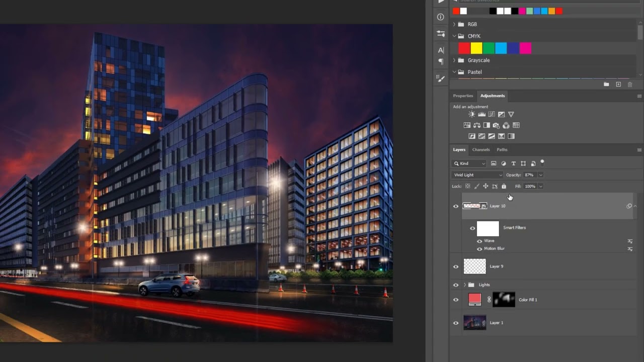Add Gradient Map adjustment

(511, 136)
